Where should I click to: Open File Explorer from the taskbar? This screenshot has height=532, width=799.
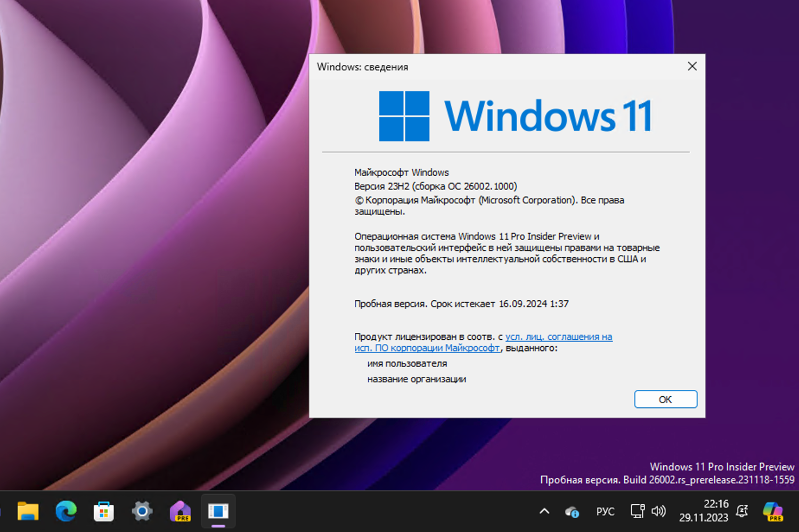[28, 511]
